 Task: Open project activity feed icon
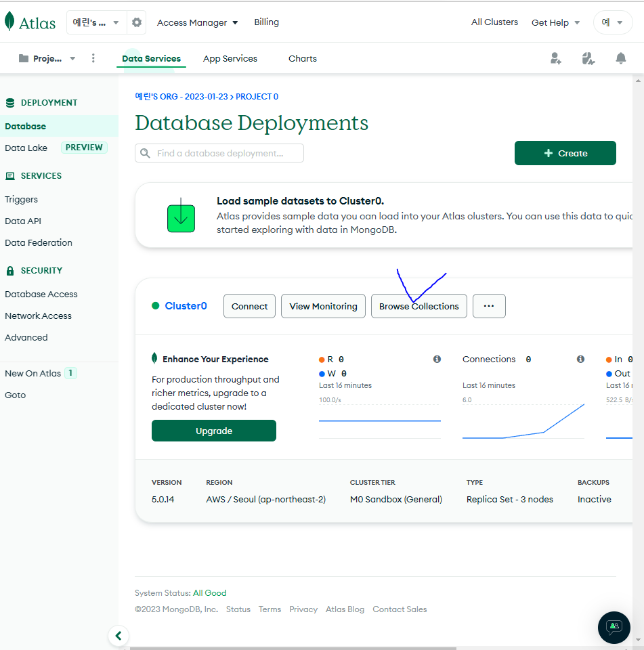(588, 58)
